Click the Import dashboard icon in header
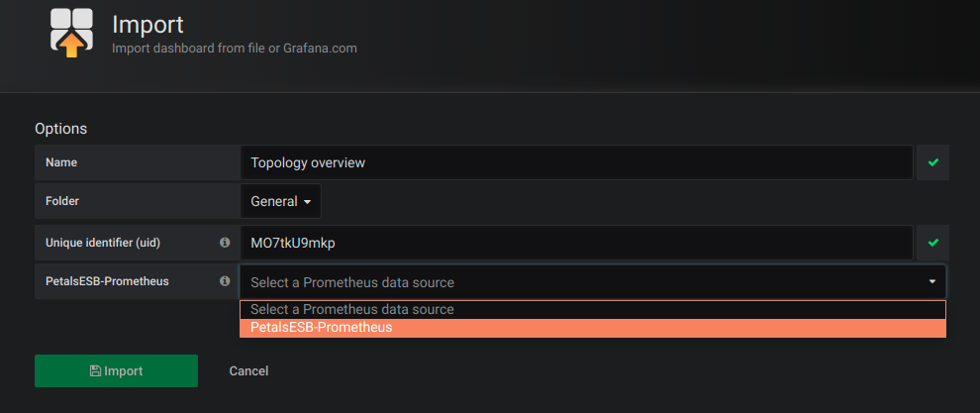This screenshot has height=413, width=980. pos(71,33)
